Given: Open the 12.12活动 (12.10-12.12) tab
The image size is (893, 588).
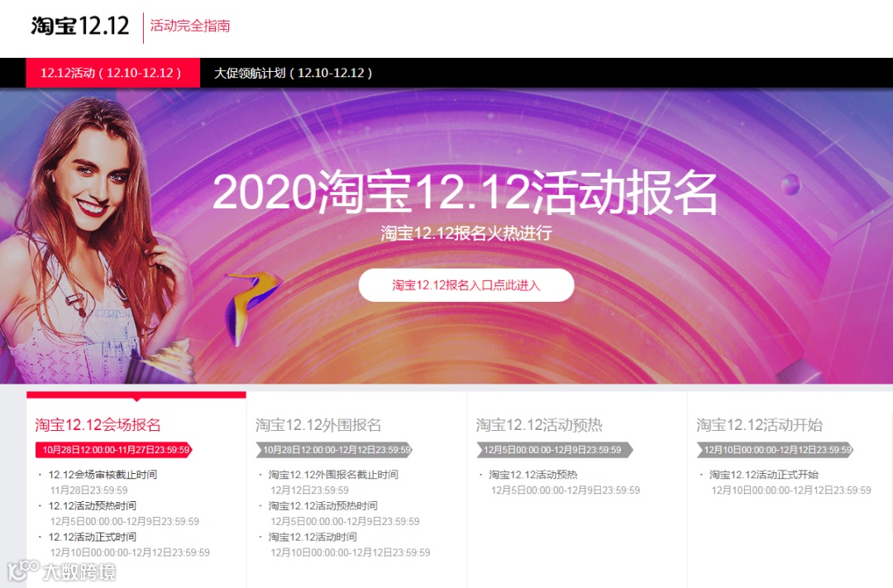Looking at the screenshot, I should click(112, 73).
